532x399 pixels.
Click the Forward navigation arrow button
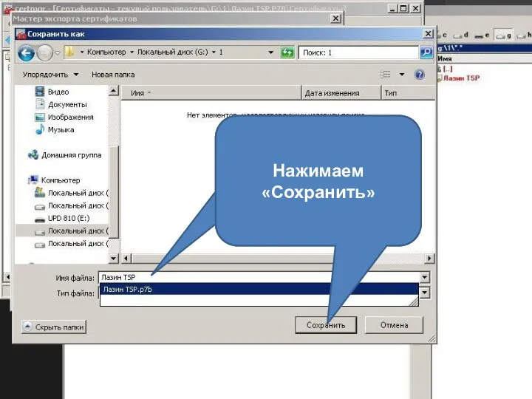coord(44,53)
